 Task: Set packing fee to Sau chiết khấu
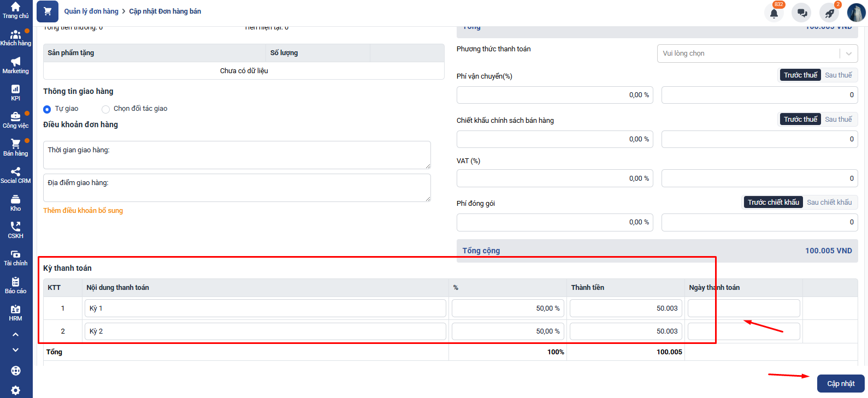[x=829, y=203]
